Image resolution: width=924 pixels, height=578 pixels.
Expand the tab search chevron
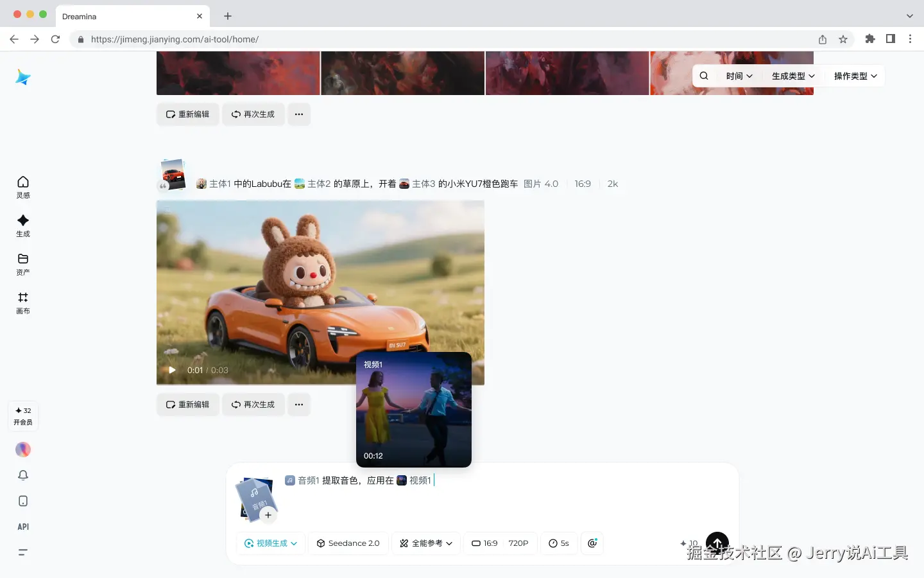tap(909, 16)
